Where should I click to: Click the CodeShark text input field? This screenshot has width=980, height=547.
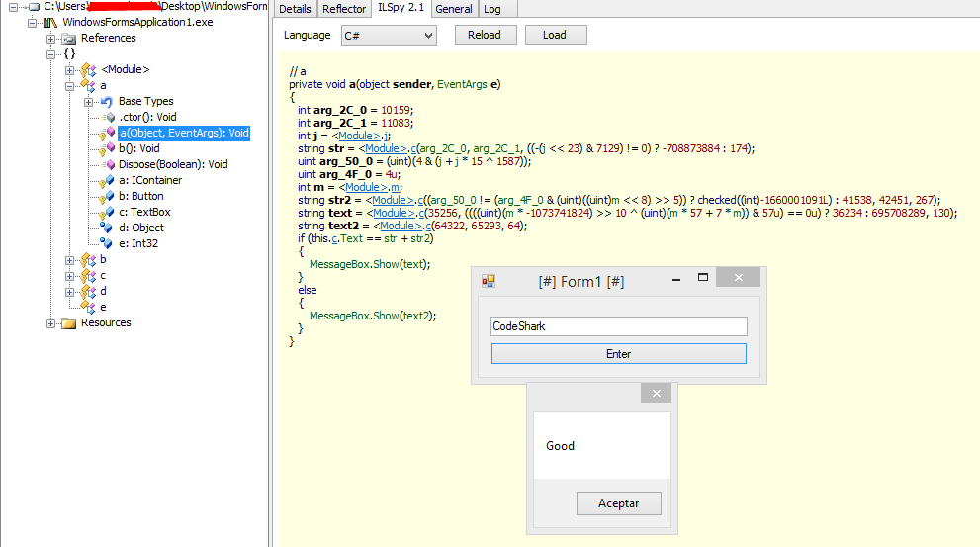pos(618,326)
